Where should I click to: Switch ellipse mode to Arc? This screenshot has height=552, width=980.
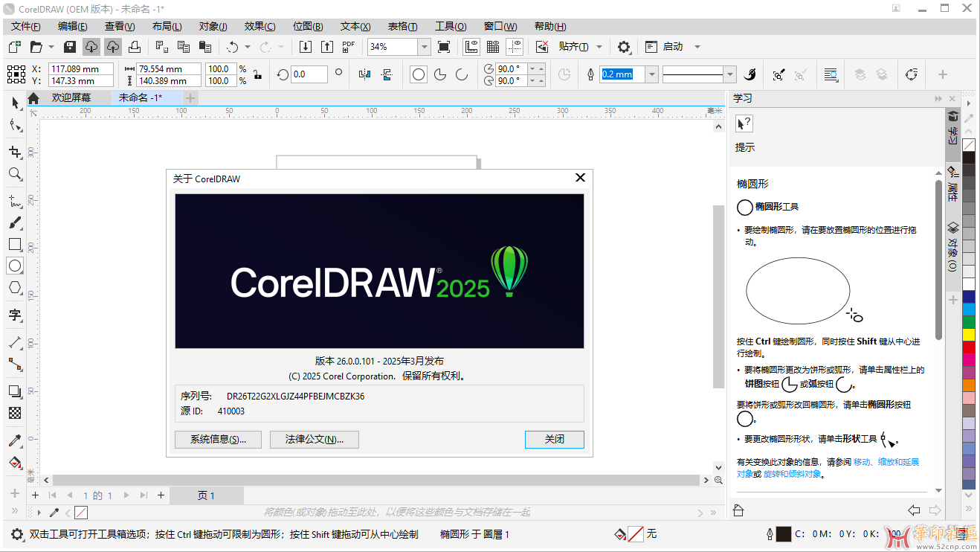point(462,74)
